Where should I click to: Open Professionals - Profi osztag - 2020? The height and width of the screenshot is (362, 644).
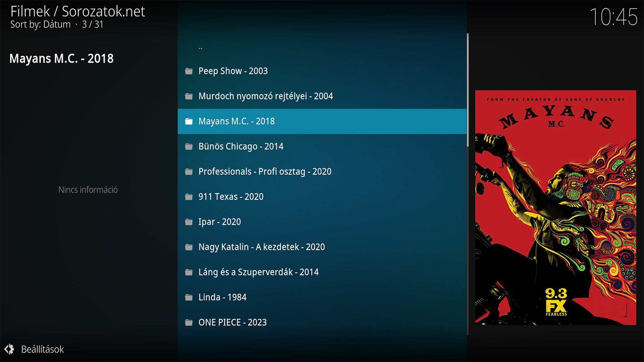(265, 172)
